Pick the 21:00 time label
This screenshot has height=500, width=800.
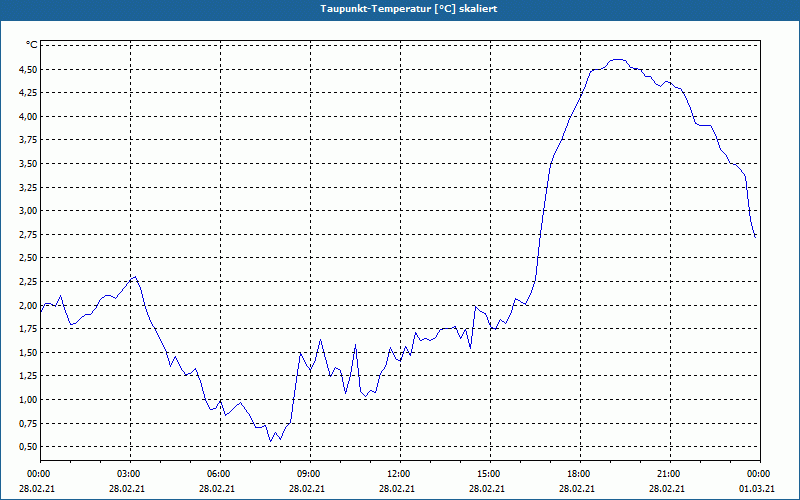(x=668, y=474)
